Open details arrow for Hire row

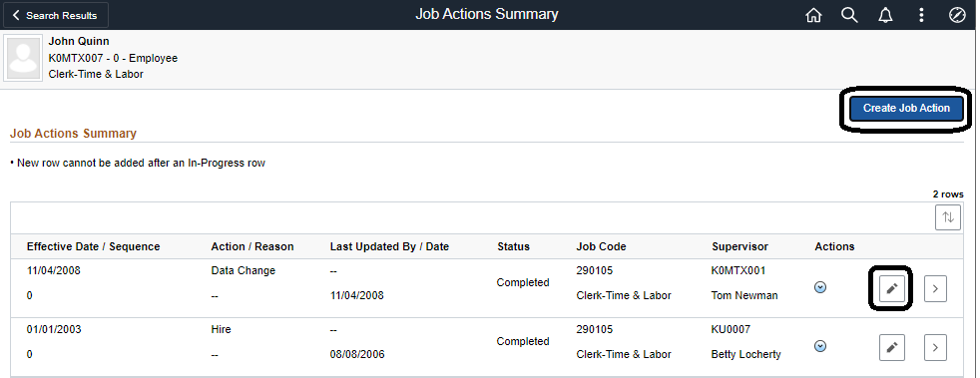935,347
